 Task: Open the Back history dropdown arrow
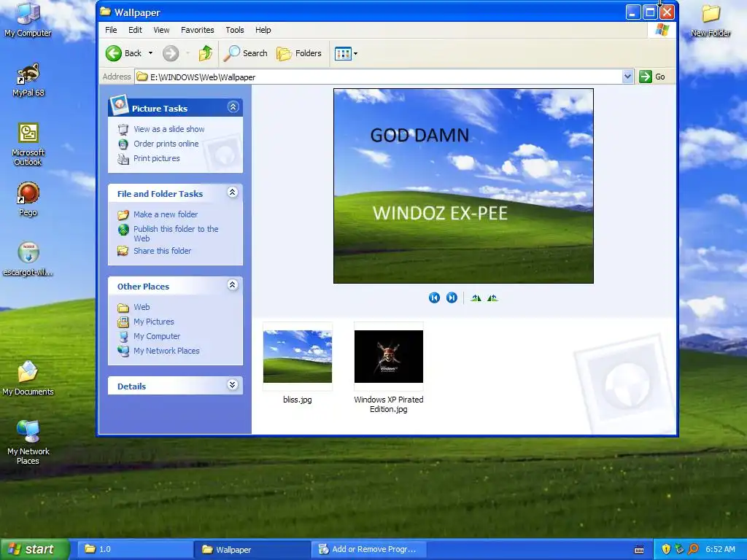(x=150, y=53)
